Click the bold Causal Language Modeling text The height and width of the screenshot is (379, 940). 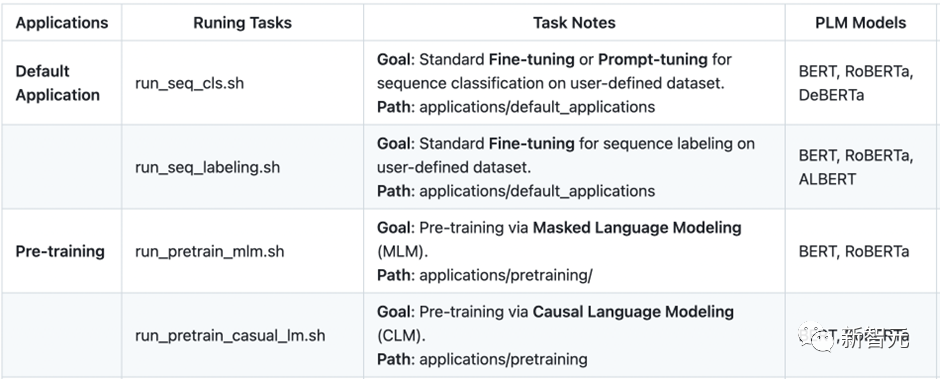click(633, 312)
